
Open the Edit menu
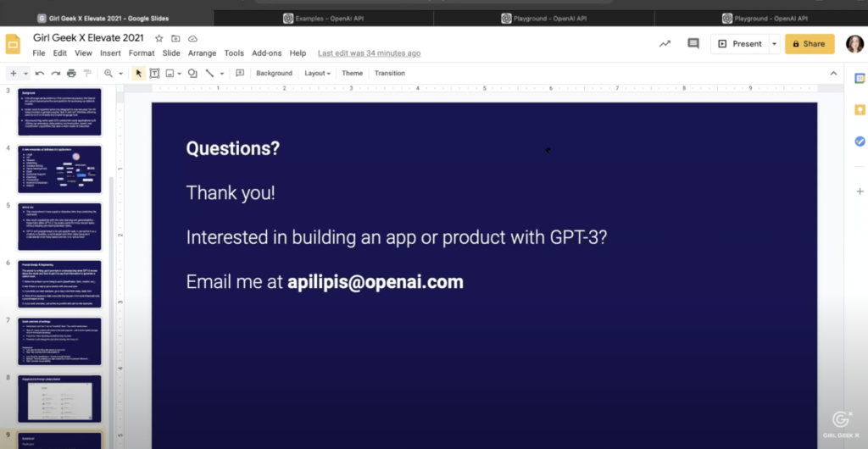coord(60,53)
